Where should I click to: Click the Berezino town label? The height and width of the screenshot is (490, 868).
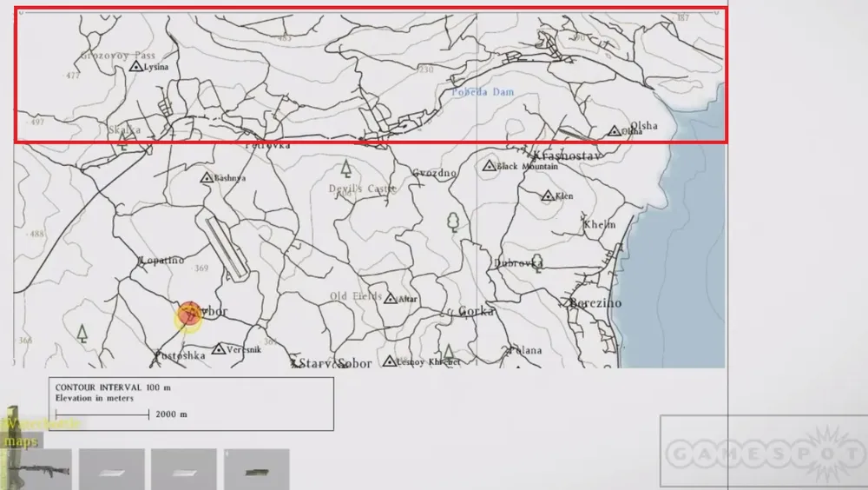(597, 303)
